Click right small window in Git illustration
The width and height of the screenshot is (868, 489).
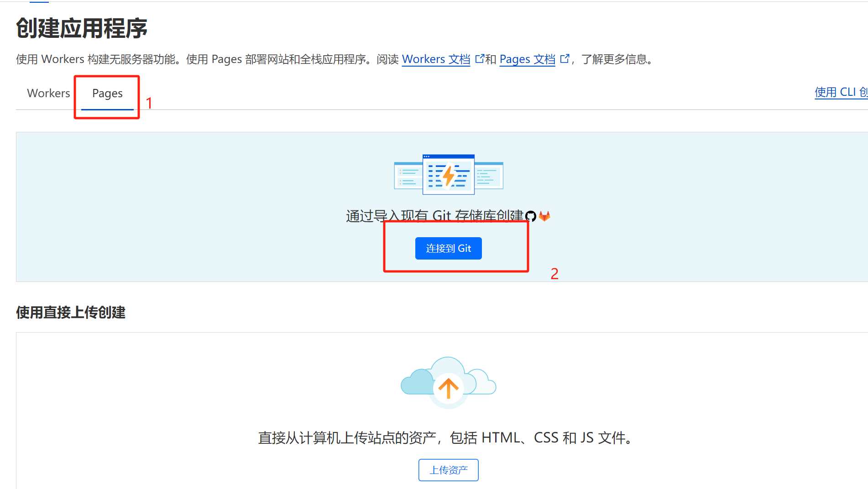(489, 176)
